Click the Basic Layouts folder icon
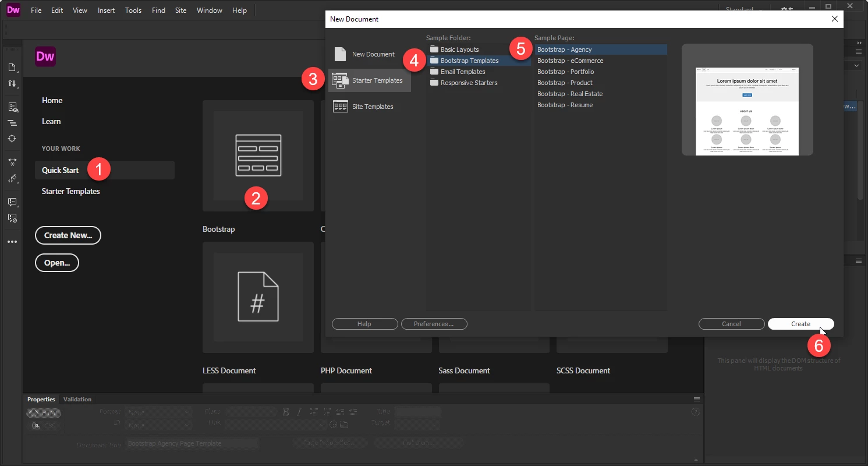The width and height of the screenshot is (868, 466). [434, 50]
